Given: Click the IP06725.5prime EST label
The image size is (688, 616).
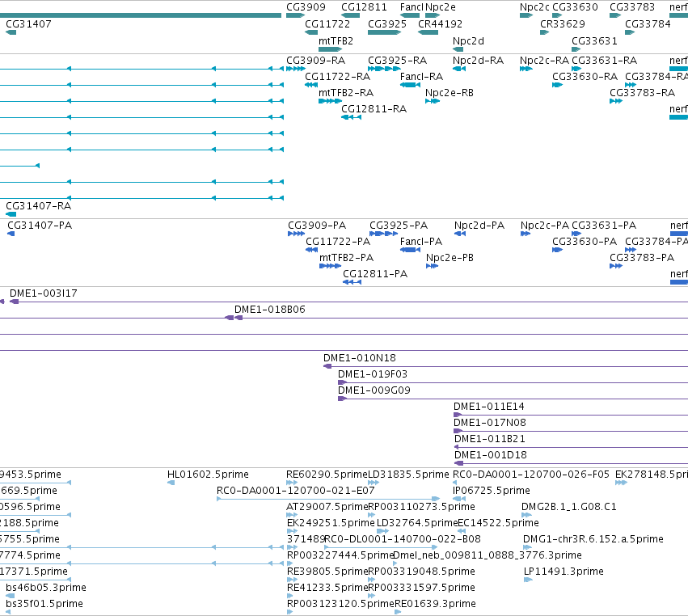Looking at the screenshot, I should (492, 491).
